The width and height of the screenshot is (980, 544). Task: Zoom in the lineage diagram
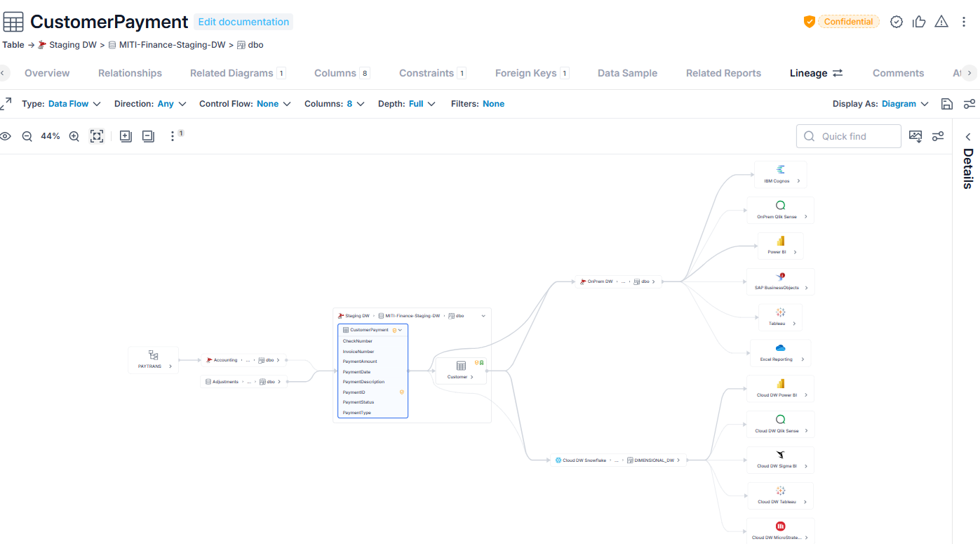pyautogui.click(x=74, y=136)
